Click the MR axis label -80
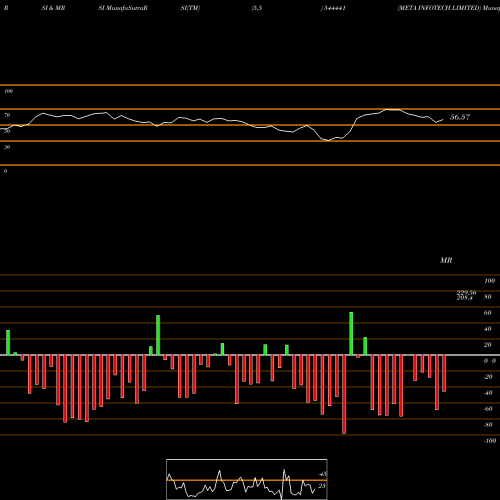Viewport: 500px width, 500px height. tap(488, 425)
